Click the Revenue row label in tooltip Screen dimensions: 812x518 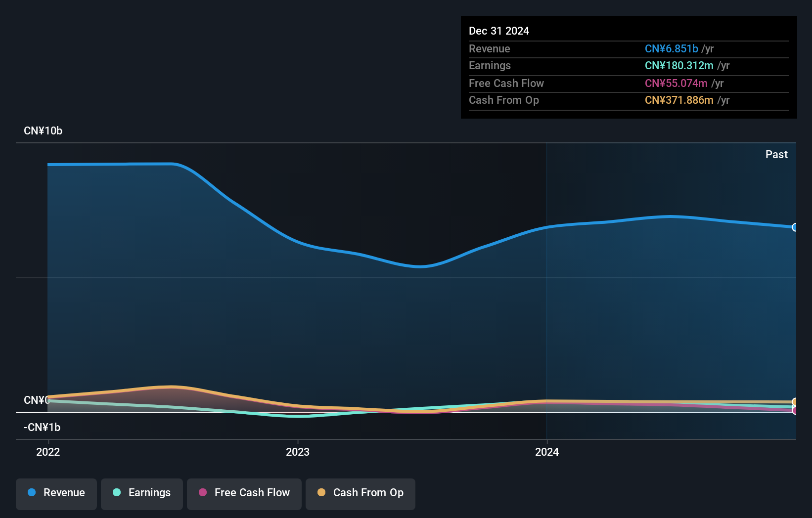click(490, 48)
